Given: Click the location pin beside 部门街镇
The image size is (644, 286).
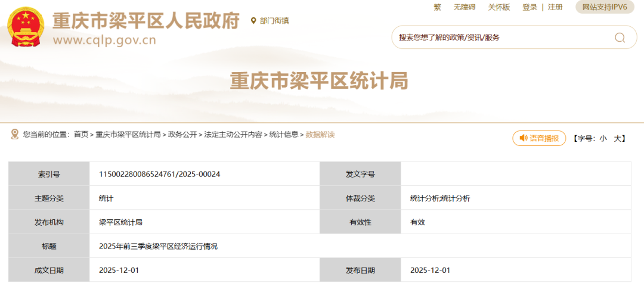Looking at the screenshot, I should tap(253, 21).
